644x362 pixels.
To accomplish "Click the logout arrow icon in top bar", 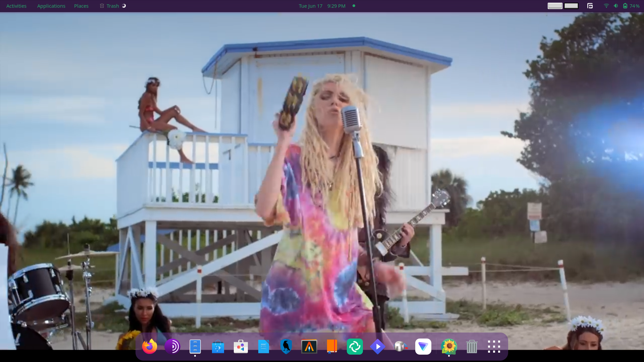I will coord(590,6).
